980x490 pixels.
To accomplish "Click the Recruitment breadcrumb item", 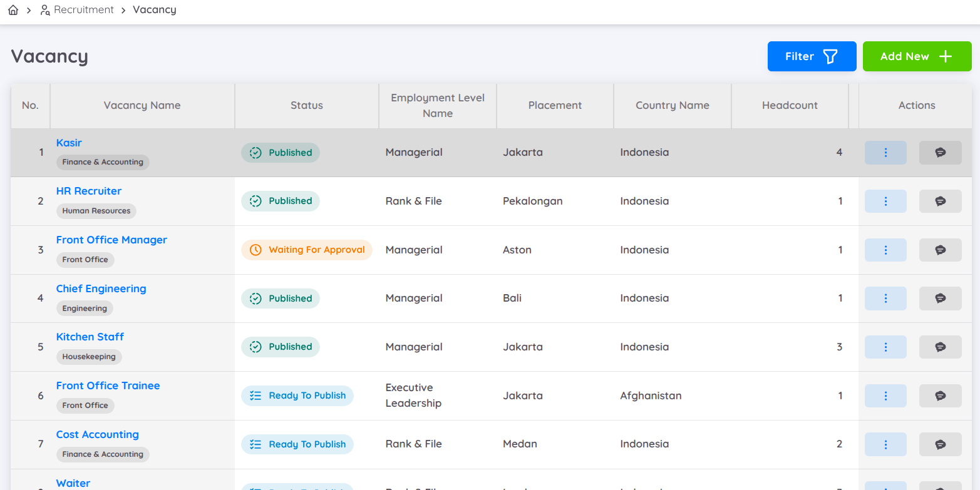I will tap(83, 9).
